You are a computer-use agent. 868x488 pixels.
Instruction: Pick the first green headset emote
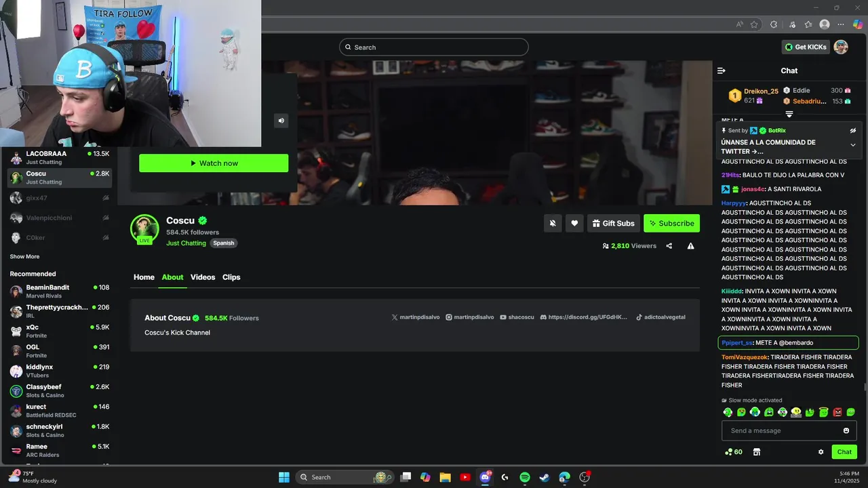pos(728,412)
